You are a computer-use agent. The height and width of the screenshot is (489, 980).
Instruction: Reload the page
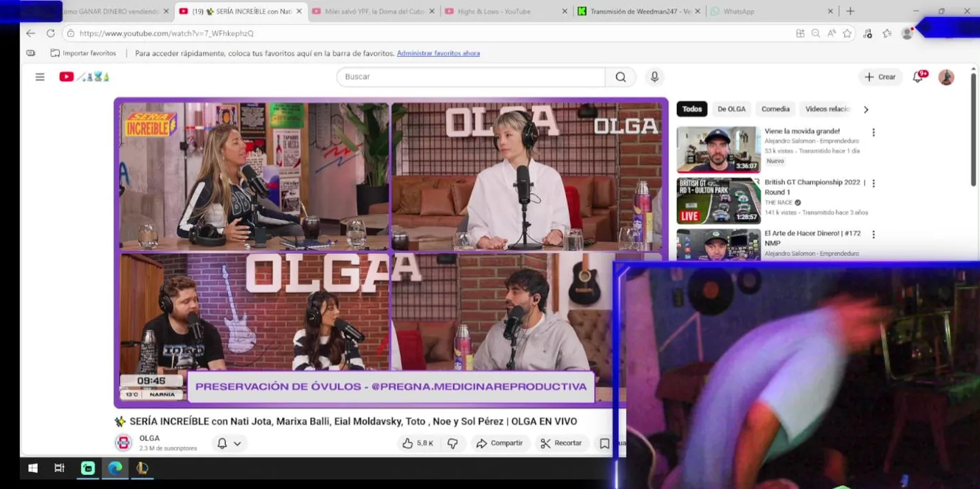pyautogui.click(x=50, y=33)
